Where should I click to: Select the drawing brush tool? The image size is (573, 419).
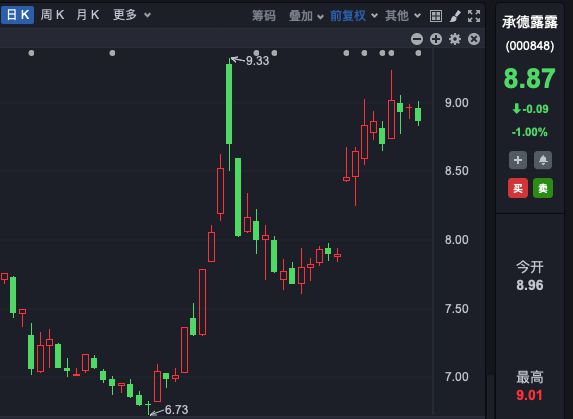[x=455, y=16]
